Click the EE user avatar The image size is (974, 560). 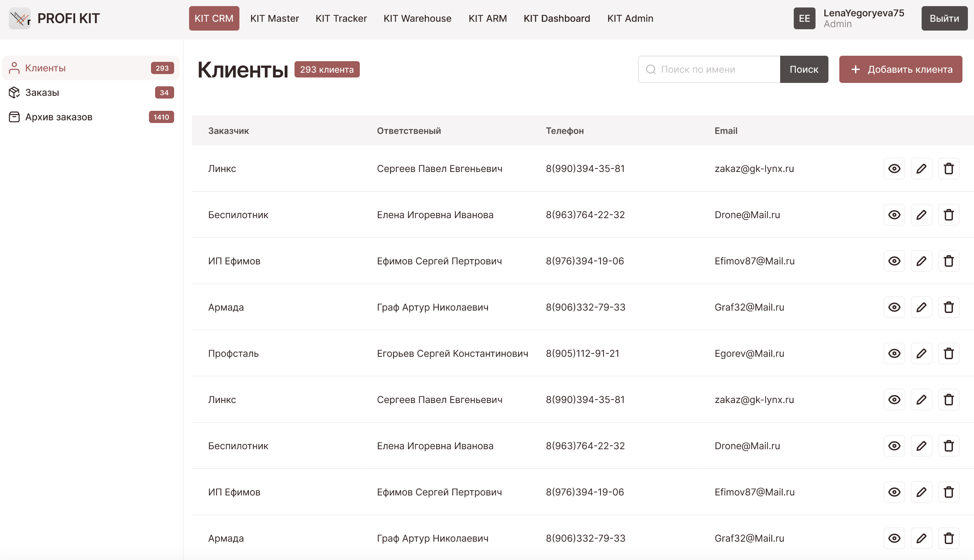click(x=804, y=18)
